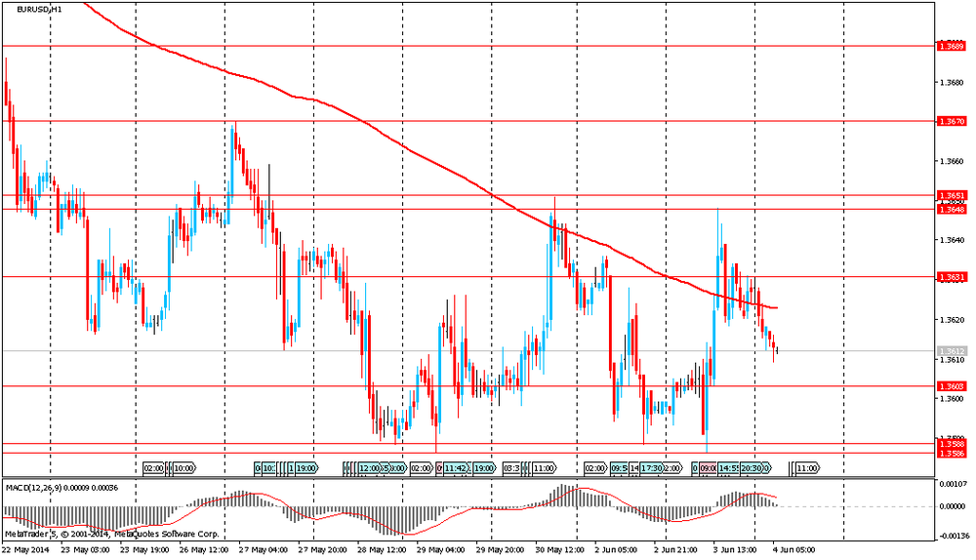Click the EURUSD,H1 chart title
Image resolution: width=976 pixels, height=560 pixels.
(x=39, y=9)
